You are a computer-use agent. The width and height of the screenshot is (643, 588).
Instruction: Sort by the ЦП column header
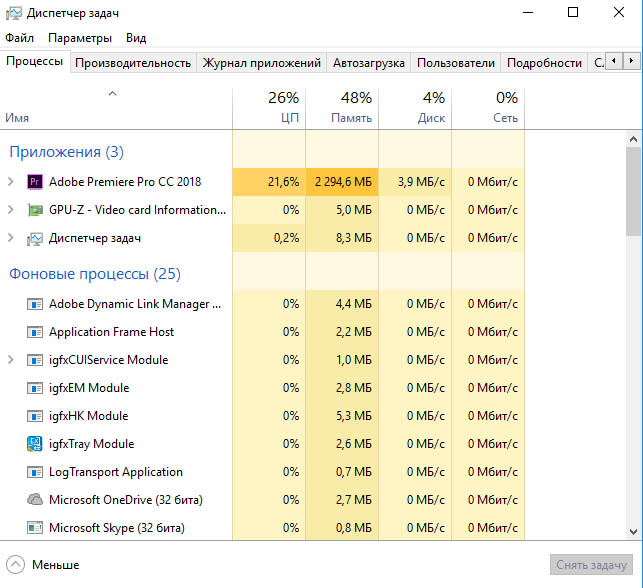(269, 109)
